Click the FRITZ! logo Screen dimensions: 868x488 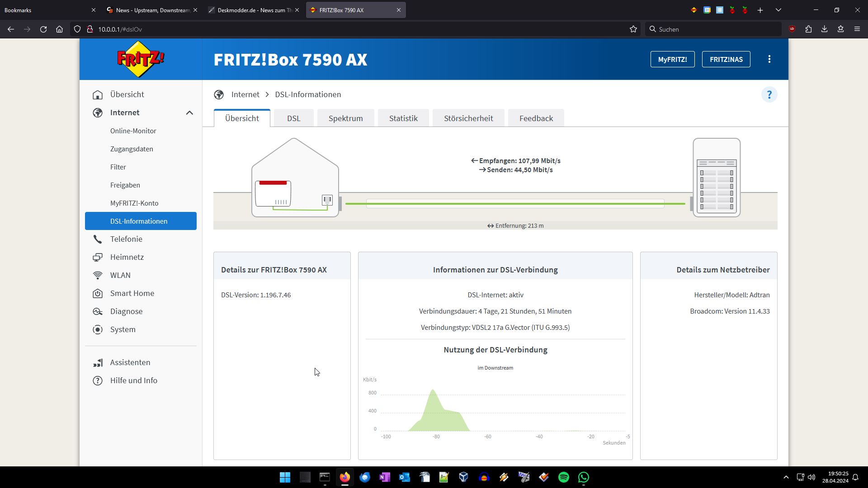141,59
